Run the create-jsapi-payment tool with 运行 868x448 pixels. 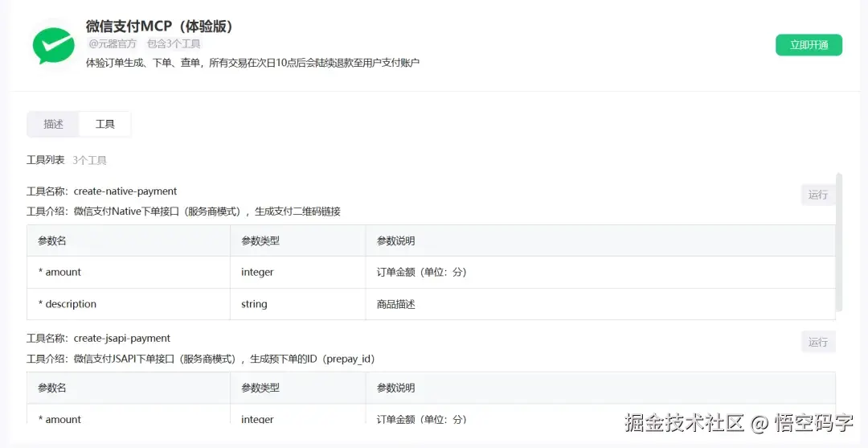pyautogui.click(x=817, y=342)
